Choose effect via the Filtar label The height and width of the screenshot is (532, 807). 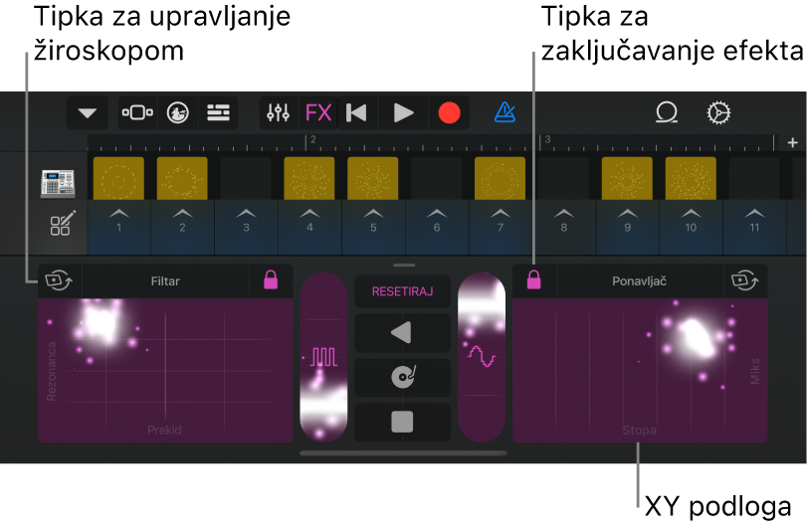tap(165, 281)
